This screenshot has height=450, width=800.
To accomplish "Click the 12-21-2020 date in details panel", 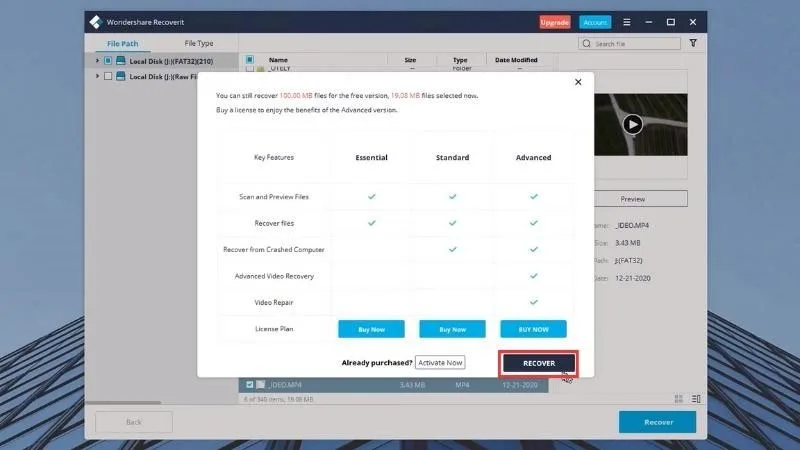I will click(633, 278).
